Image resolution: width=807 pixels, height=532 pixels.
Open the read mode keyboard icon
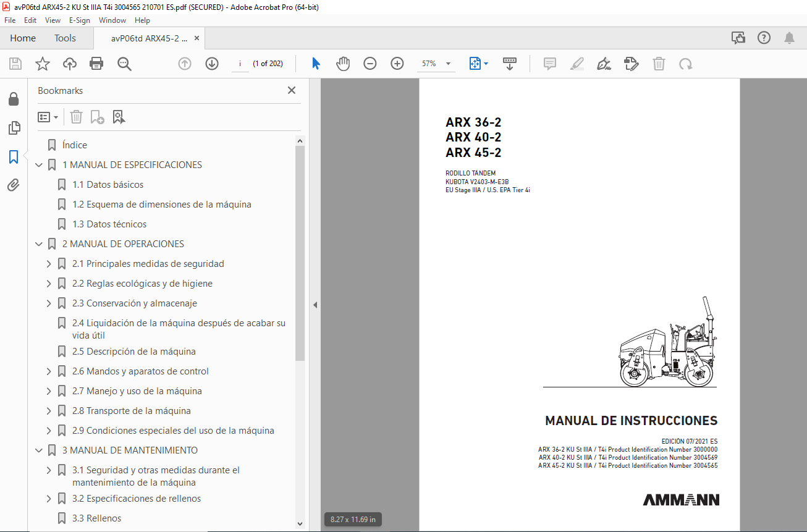510,64
